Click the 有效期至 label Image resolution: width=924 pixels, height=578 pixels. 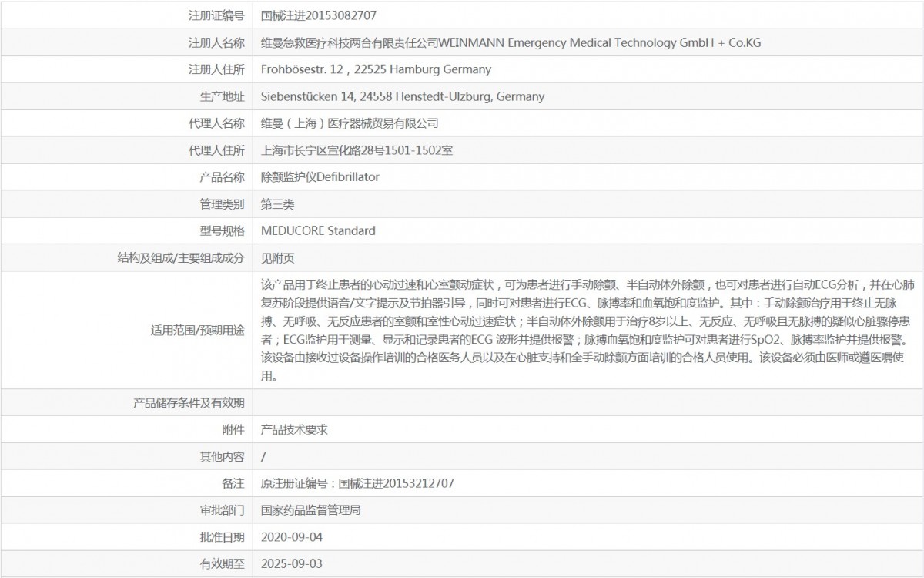coord(222,563)
